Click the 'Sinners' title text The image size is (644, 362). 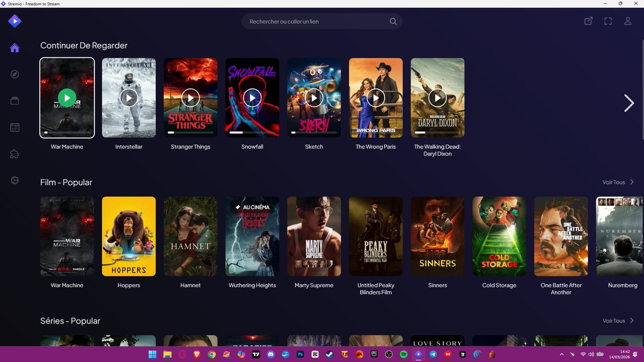click(x=437, y=285)
